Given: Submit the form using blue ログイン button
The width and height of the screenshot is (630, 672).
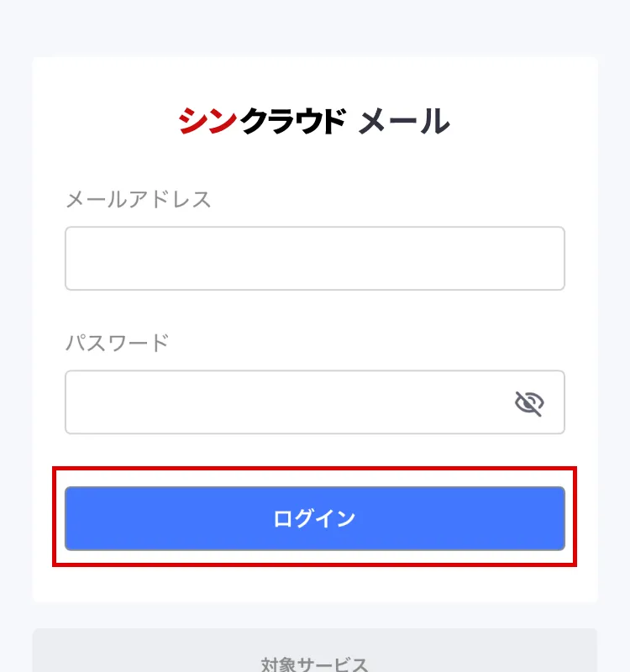Looking at the screenshot, I should (x=315, y=518).
